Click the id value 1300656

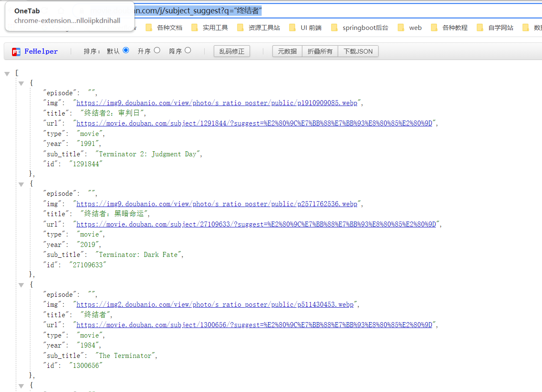tap(86, 366)
